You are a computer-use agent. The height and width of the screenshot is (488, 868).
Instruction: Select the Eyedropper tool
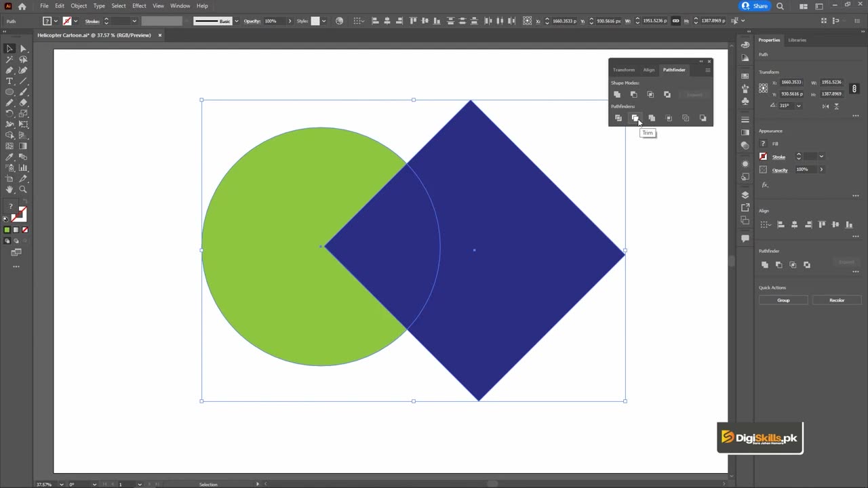pyautogui.click(x=9, y=157)
